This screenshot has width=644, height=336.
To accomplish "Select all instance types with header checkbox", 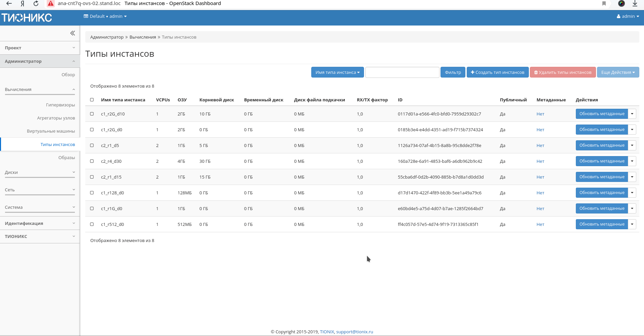I will tap(92, 100).
